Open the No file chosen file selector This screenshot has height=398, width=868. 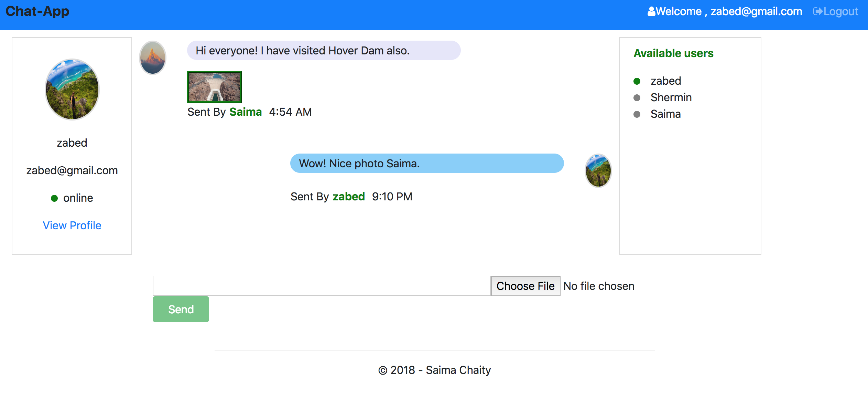point(599,286)
